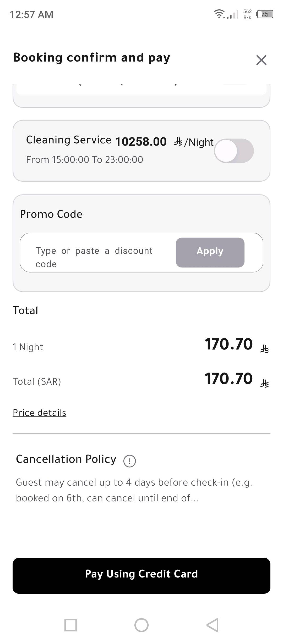Tap the battery level indicator

coord(265,14)
